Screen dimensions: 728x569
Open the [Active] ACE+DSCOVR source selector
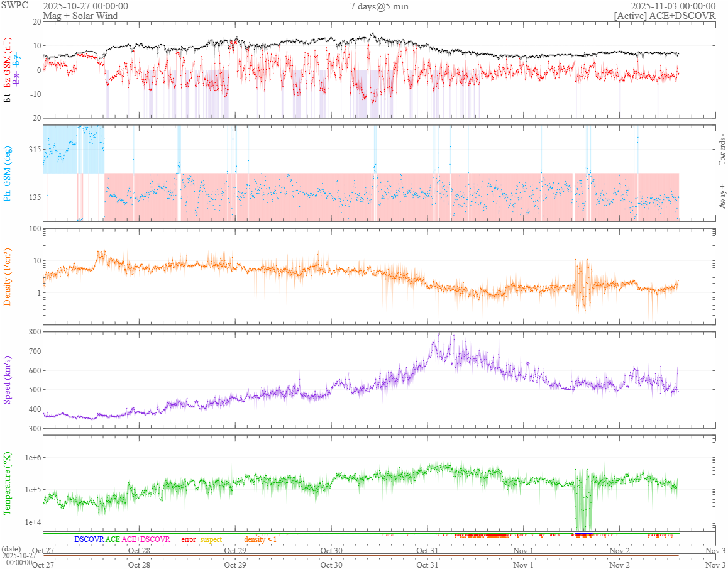coord(665,16)
